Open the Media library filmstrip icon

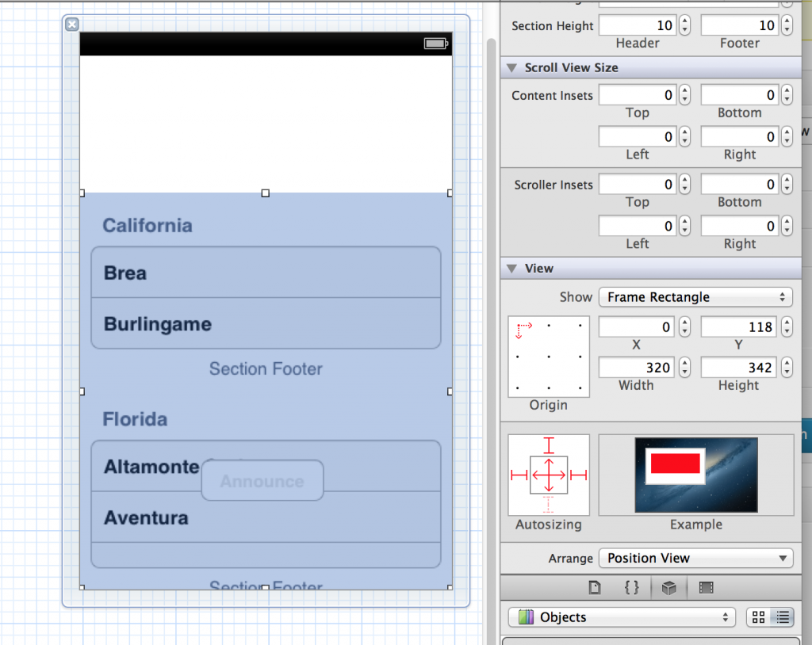(x=706, y=587)
